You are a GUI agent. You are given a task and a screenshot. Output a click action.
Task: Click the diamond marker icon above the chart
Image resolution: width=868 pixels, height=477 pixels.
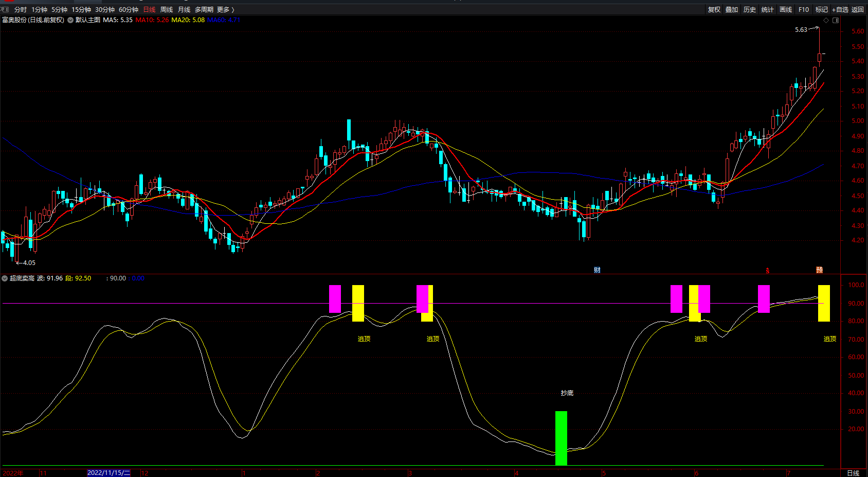pos(826,21)
